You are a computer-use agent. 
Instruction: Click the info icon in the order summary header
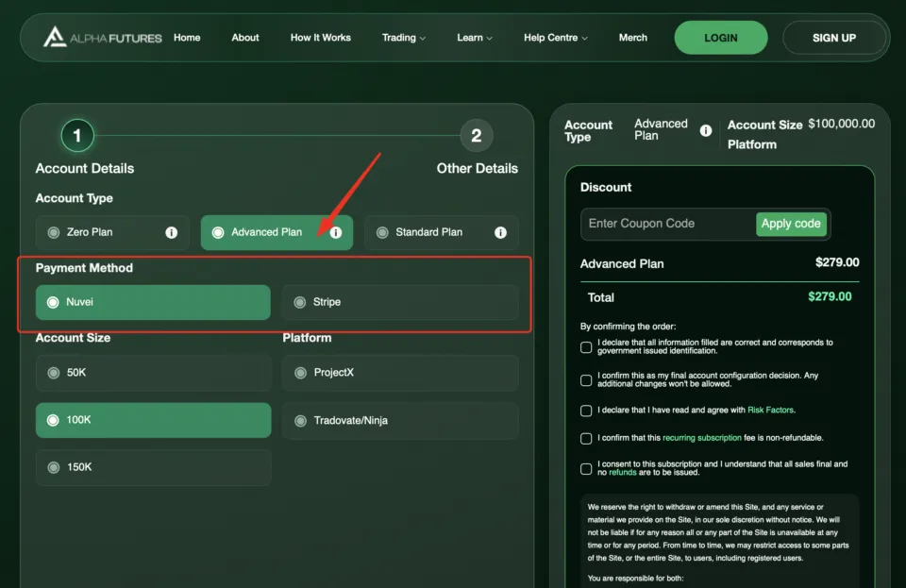(x=706, y=133)
